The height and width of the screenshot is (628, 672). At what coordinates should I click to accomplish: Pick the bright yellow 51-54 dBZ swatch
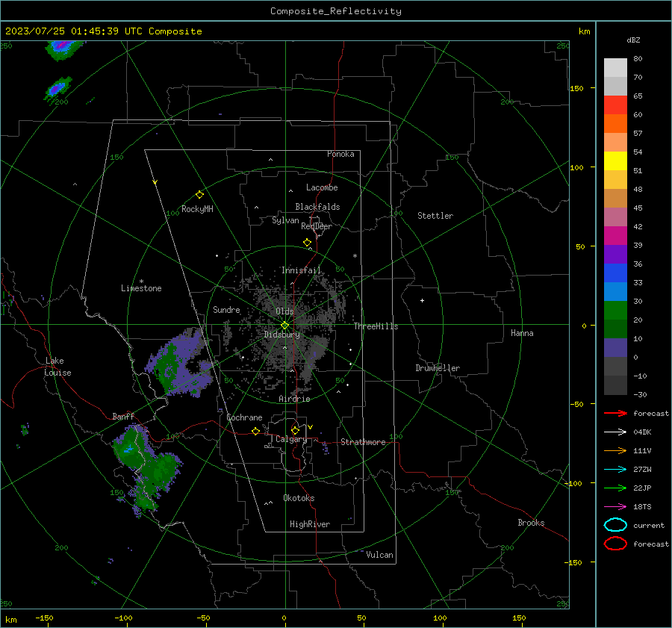point(615,161)
